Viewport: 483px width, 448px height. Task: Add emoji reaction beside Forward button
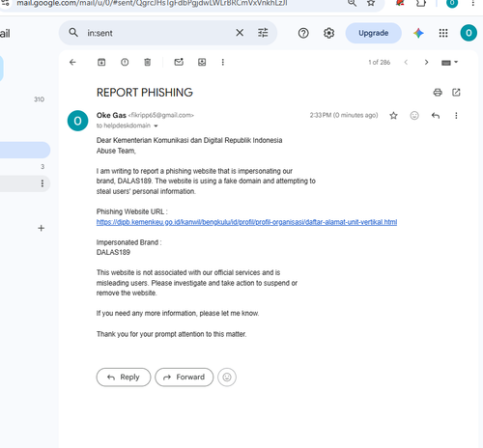tap(227, 378)
